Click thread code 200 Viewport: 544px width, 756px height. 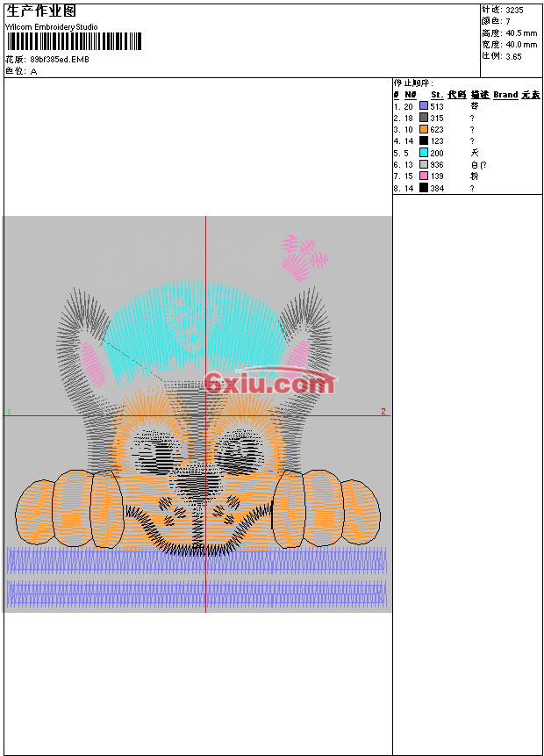click(437, 154)
